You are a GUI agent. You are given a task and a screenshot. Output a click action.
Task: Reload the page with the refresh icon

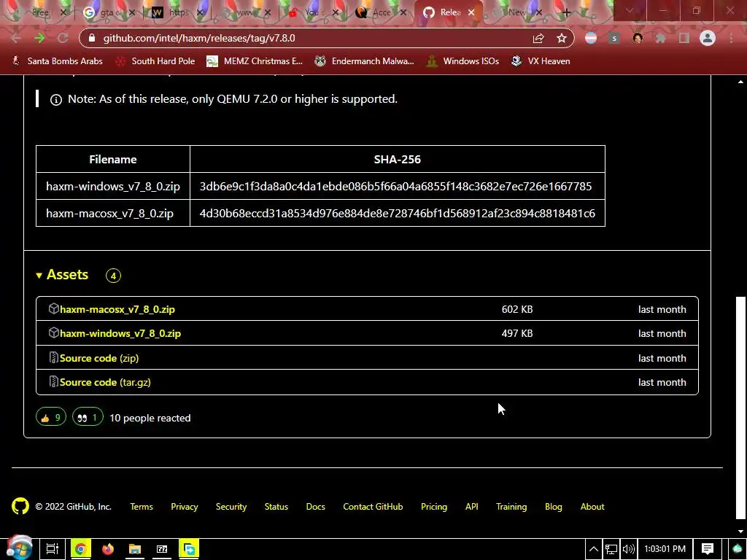tap(63, 38)
